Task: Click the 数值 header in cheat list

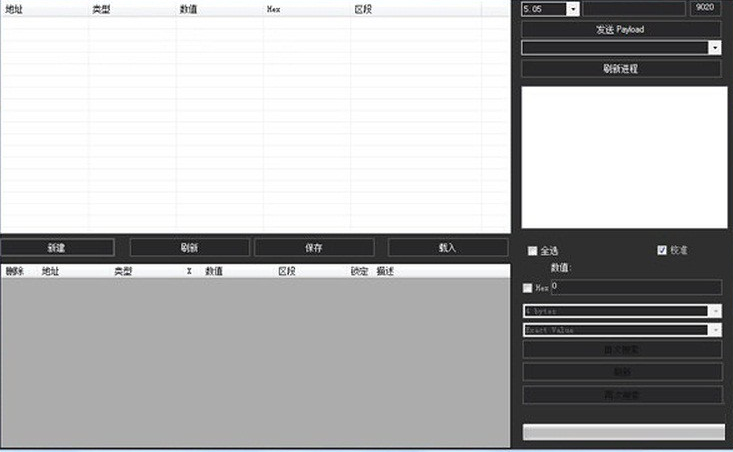Action: tap(214, 271)
